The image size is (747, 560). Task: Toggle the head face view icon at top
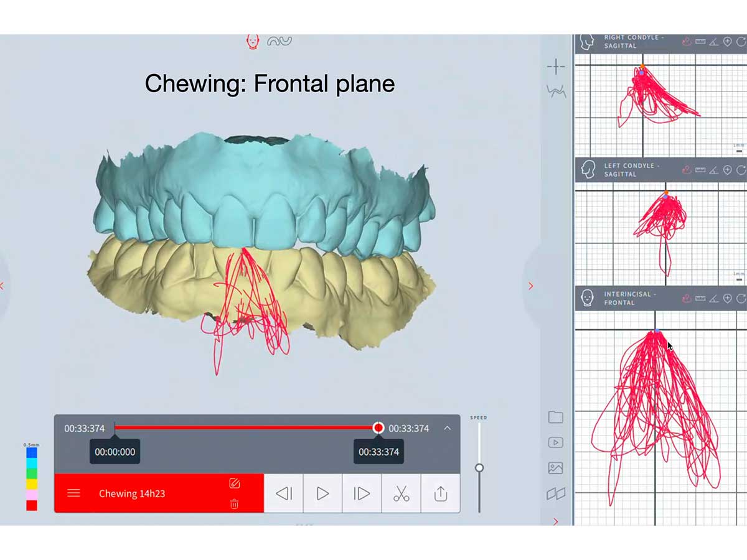pyautogui.click(x=252, y=42)
